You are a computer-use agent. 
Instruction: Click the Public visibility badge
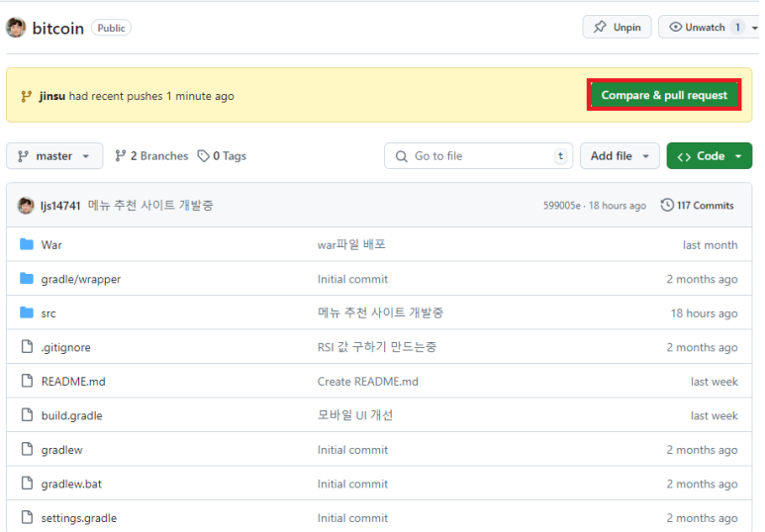[x=111, y=28]
